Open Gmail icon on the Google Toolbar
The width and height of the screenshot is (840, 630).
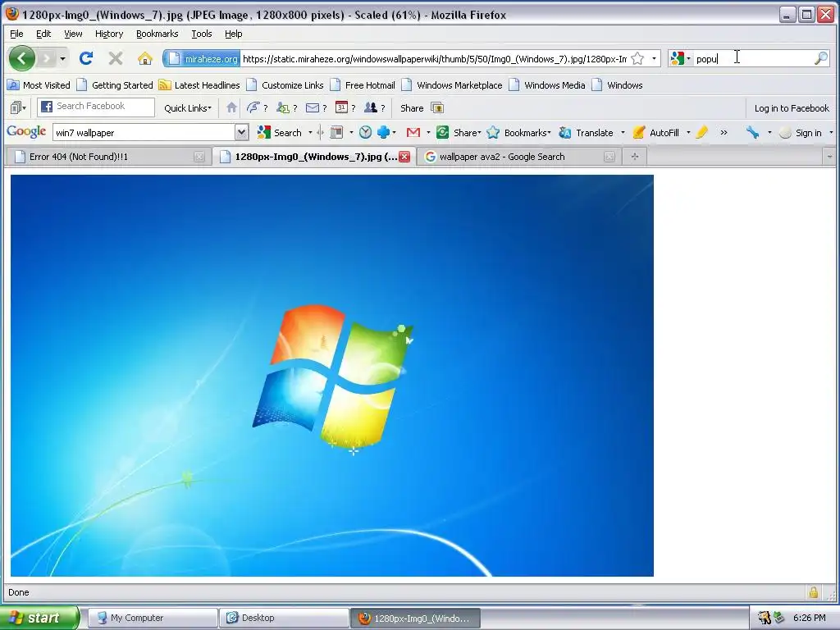[413, 132]
